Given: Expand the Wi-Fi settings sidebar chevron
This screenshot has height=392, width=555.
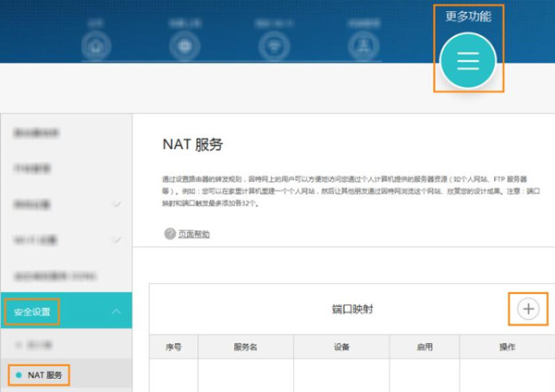Looking at the screenshot, I should 116,240.
